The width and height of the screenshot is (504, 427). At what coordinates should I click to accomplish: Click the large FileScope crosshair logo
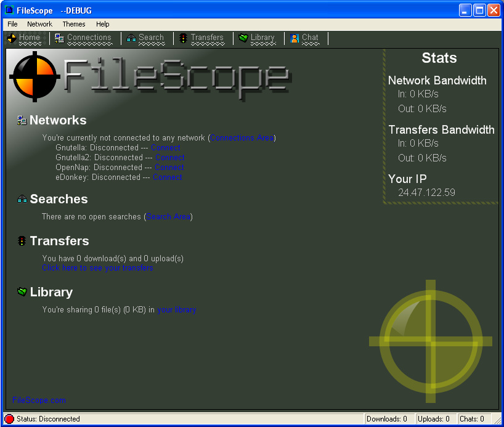[35, 76]
